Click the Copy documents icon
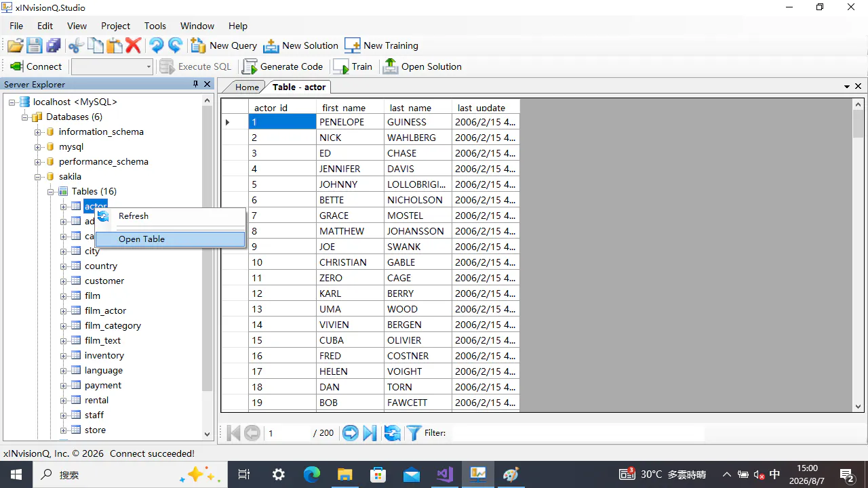 pyautogui.click(x=96, y=45)
